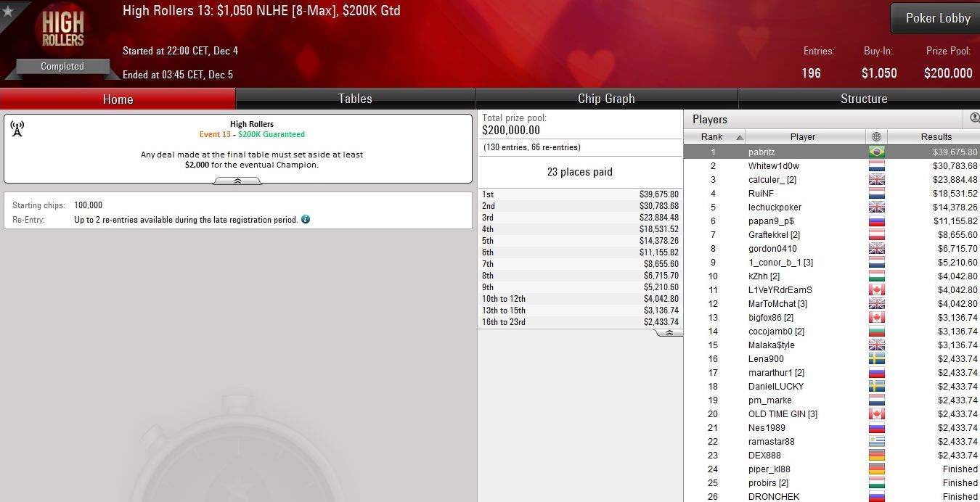Screen dimensions: 980x502
Task: Open the re-entry info icon
Action: (306, 219)
